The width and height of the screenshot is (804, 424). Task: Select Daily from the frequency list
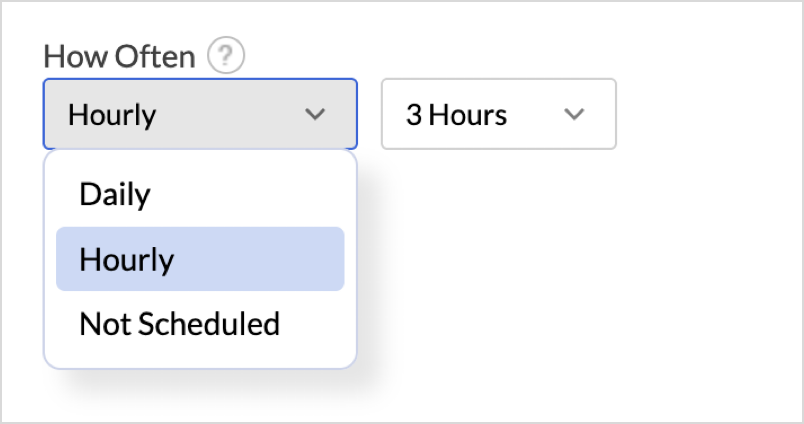pyautogui.click(x=115, y=194)
